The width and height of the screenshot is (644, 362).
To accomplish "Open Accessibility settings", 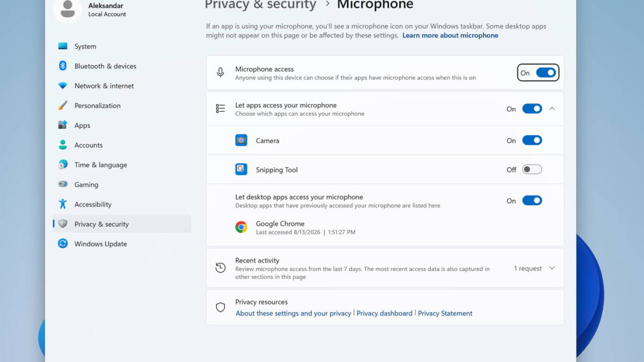I will tap(122, 204).
